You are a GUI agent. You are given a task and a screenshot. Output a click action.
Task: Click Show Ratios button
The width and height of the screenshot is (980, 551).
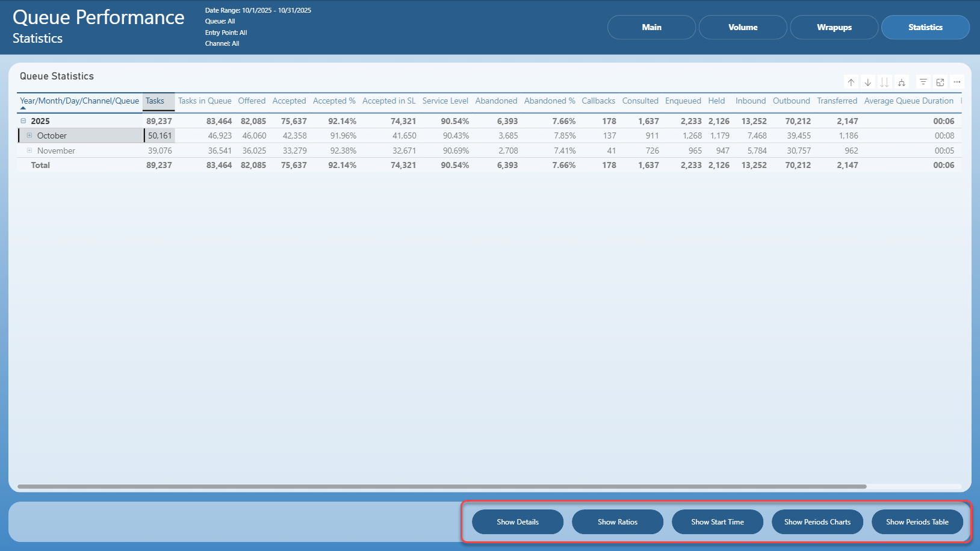click(618, 522)
